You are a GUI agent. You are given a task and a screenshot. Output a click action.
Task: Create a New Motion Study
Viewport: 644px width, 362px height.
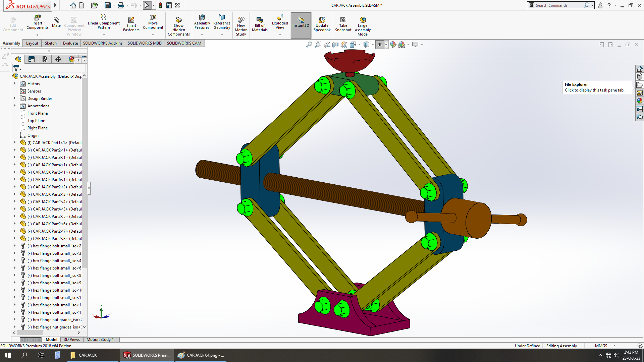tap(241, 26)
